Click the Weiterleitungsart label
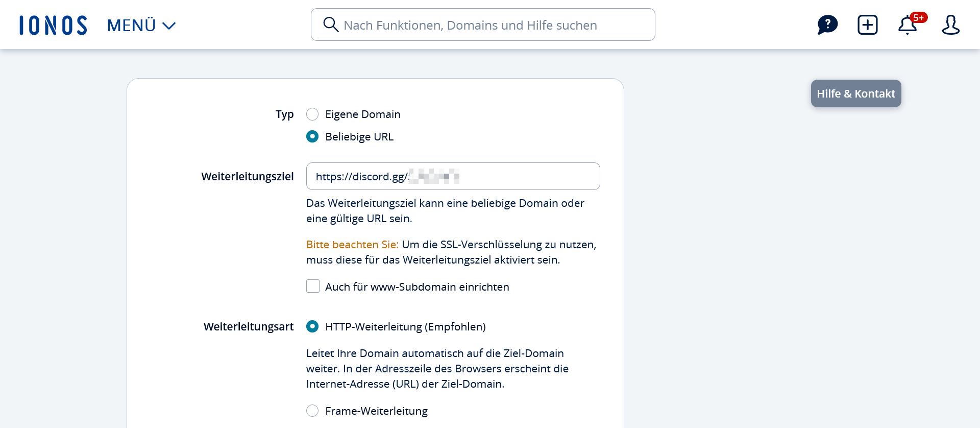This screenshot has height=428, width=980. pos(249,326)
